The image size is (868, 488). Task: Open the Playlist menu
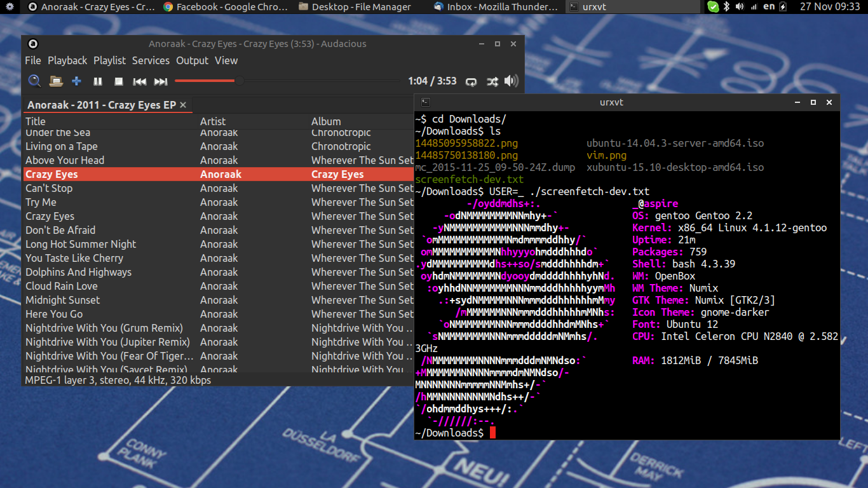pos(110,60)
